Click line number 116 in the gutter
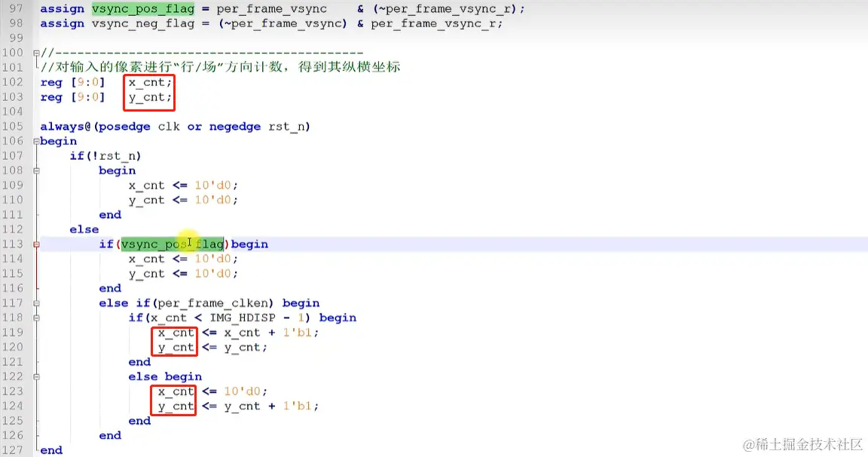This screenshot has width=868, height=457. pyautogui.click(x=13, y=289)
